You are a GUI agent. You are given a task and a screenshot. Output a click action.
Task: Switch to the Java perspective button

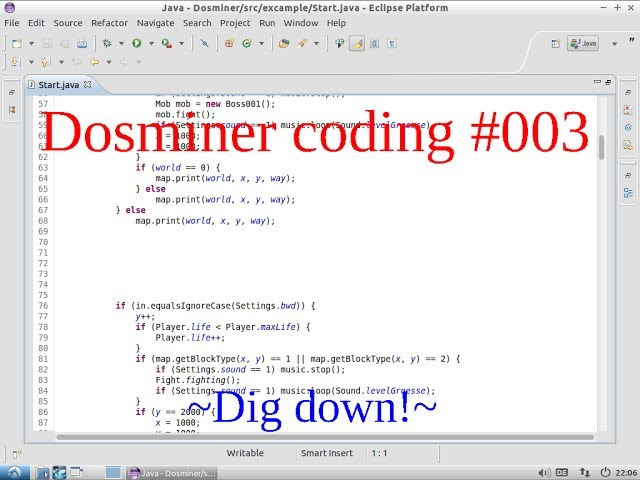(583, 43)
